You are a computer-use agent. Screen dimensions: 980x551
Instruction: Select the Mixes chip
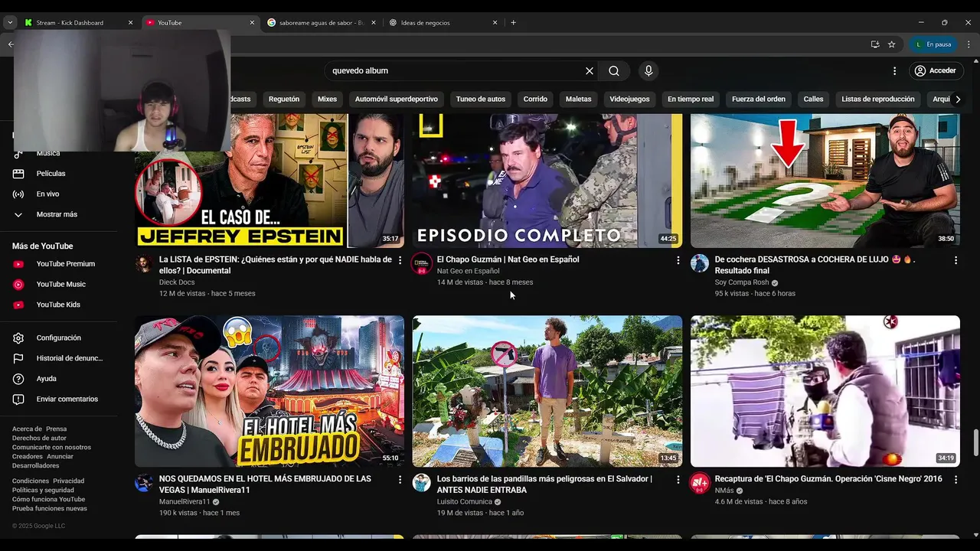(327, 99)
